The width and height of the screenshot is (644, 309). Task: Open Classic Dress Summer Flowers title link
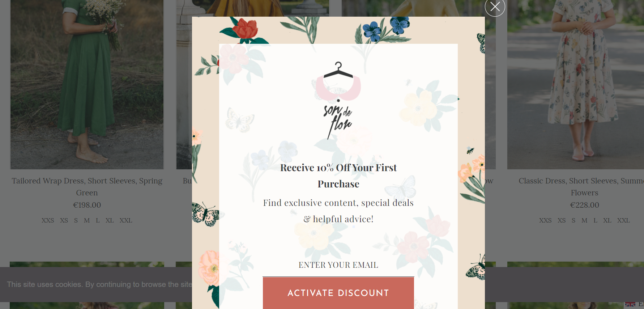pos(581,187)
